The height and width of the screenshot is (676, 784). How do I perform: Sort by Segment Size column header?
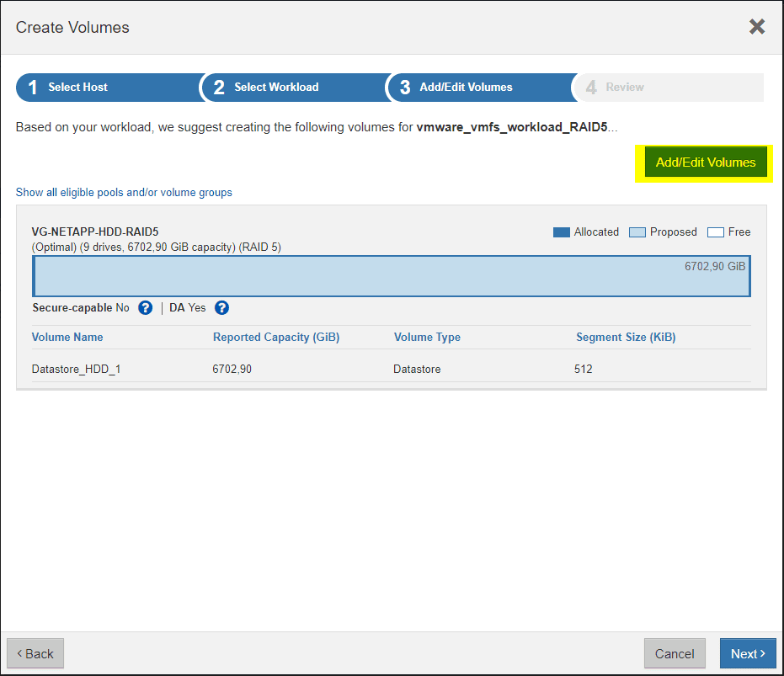pyautogui.click(x=626, y=337)
